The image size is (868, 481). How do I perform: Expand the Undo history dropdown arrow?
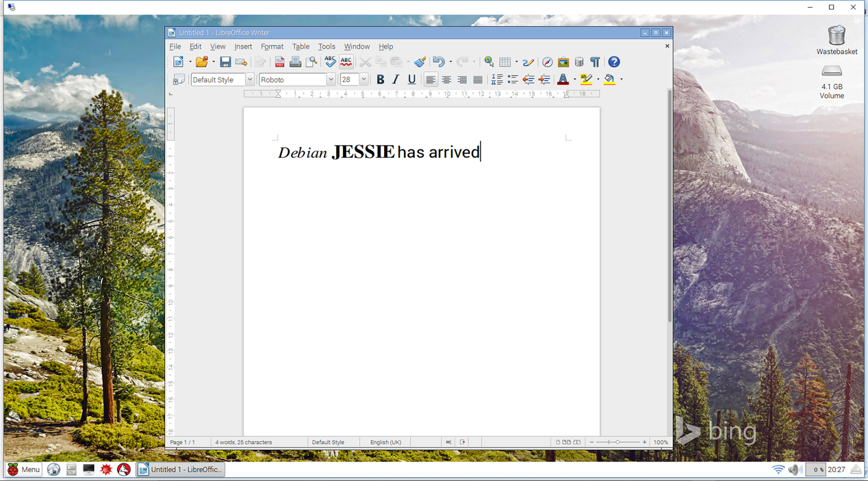(450, 62)
